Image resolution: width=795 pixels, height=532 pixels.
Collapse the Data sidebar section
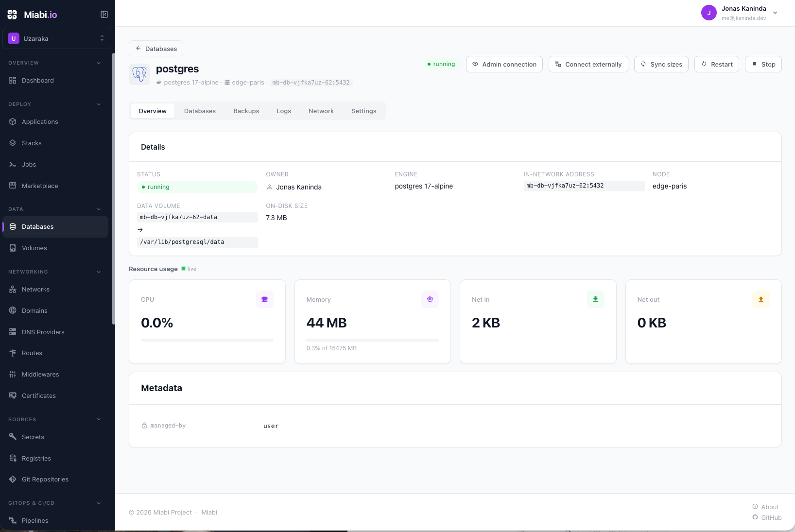click(x=99, y=209)
